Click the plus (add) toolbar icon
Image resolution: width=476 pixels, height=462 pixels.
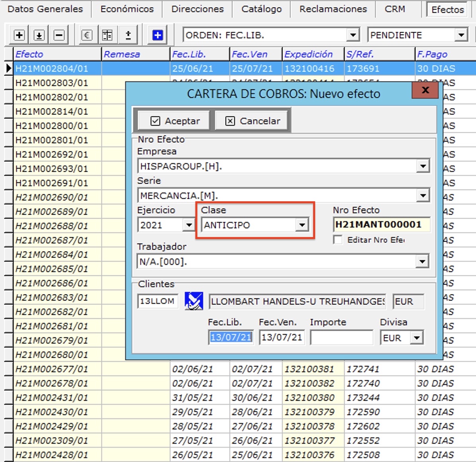point(19,35)
